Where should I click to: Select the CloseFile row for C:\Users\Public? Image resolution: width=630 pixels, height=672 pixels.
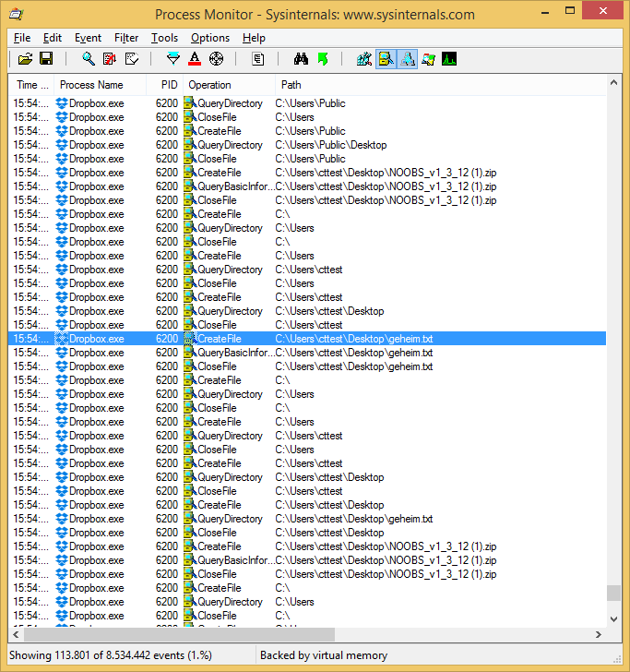click(x=307, y=159)
